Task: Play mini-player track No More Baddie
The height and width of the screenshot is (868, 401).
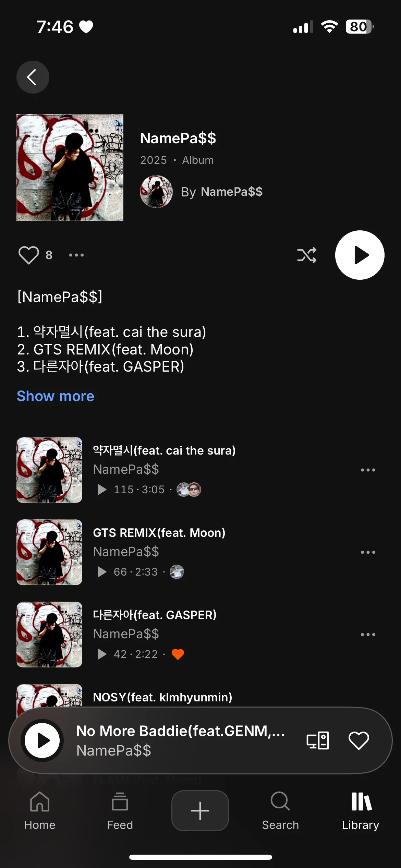Action: point(42,740)
